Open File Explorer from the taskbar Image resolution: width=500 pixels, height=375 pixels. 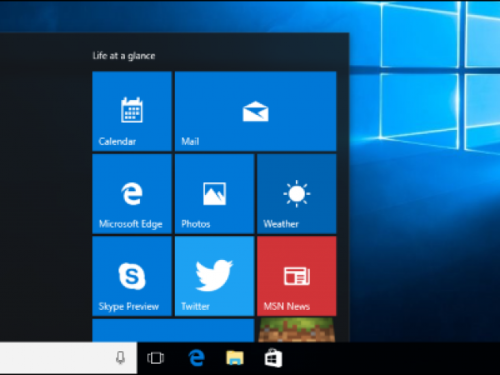pyautogui.click(x=235, y=358)
